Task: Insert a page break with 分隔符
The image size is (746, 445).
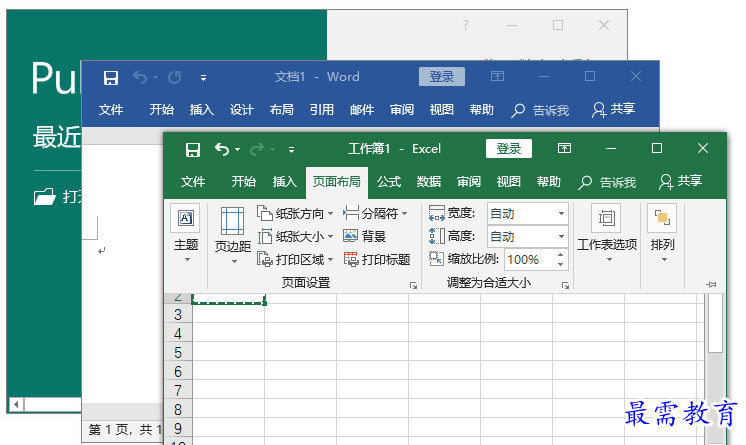Action: (x=375, y=214)
